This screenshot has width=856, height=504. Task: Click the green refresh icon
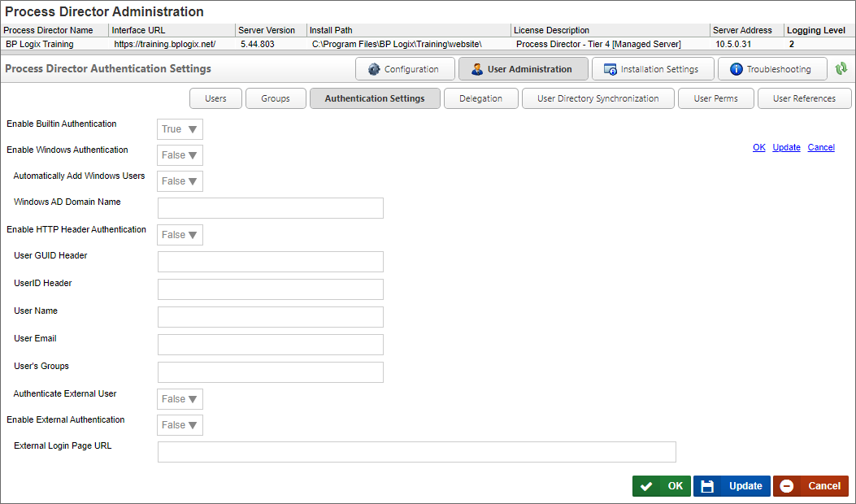tap(841, 69)
